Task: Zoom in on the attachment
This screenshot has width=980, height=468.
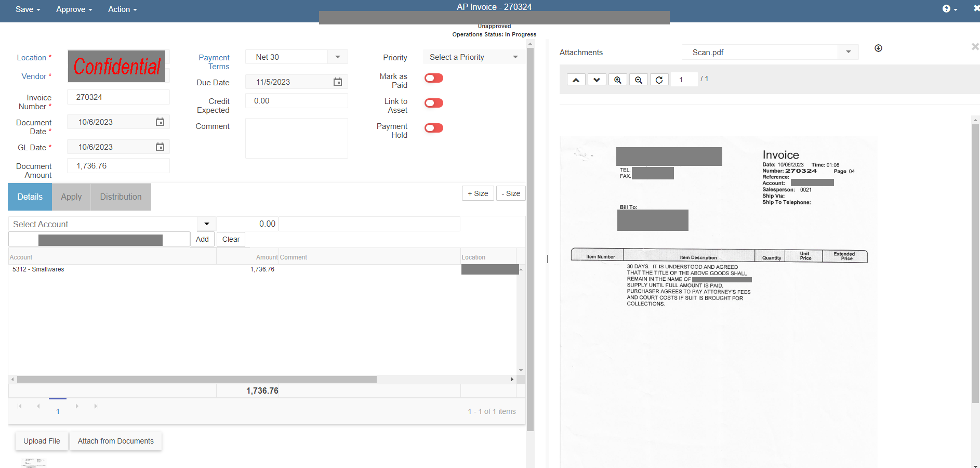Action: coord(617,80)
